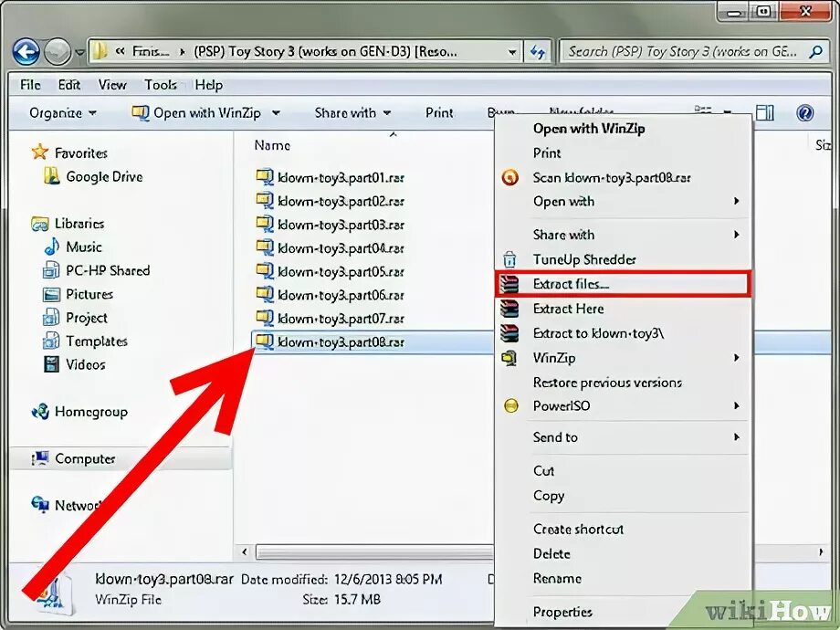Screen dimensions: 840x630
Task: Click the WinZip icon in context menu
Action: [x=509, y=358]
